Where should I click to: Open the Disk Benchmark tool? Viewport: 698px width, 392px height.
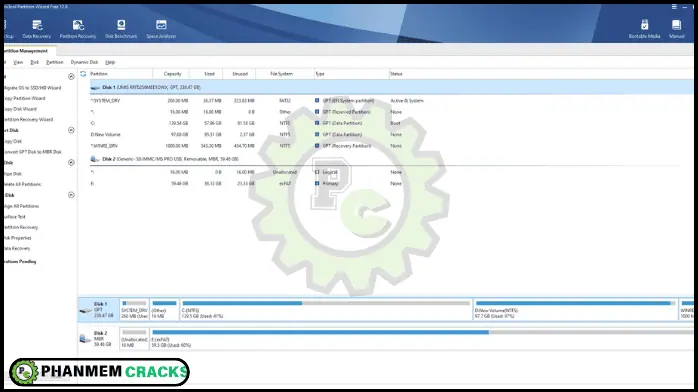[x=121, y=29]
